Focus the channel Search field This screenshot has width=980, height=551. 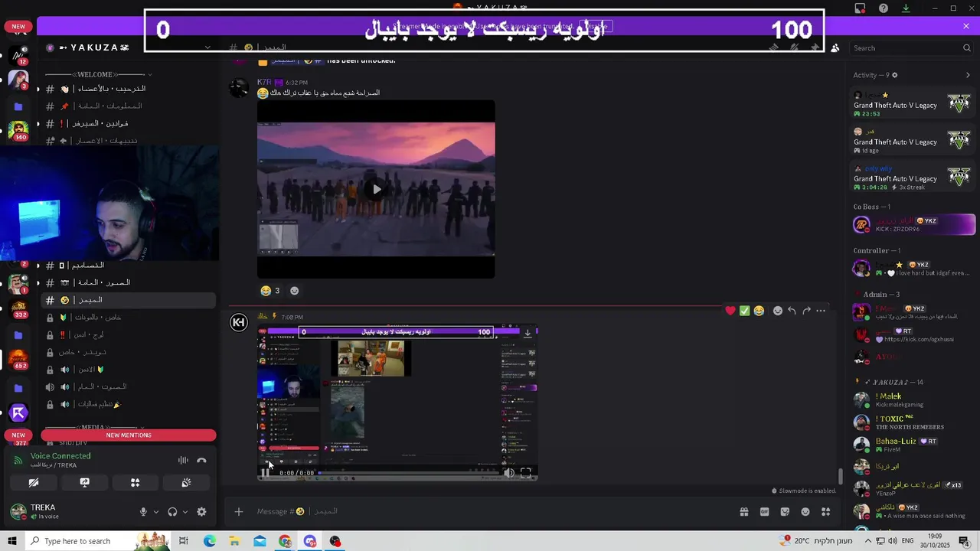point(911,47)
